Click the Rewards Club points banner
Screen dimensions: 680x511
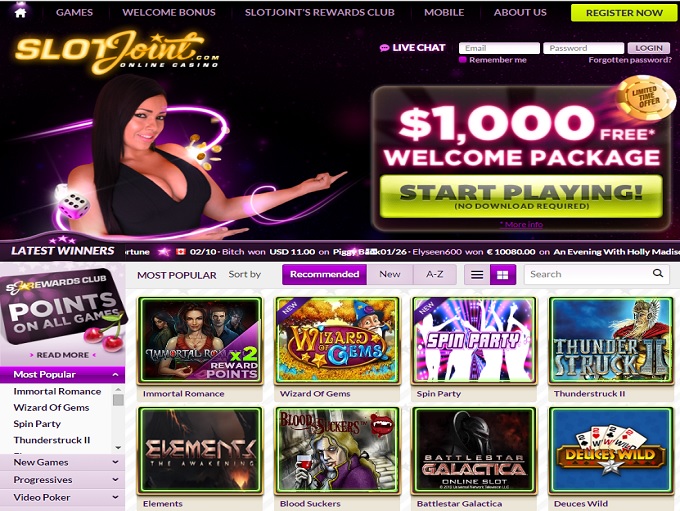(63, 314)
